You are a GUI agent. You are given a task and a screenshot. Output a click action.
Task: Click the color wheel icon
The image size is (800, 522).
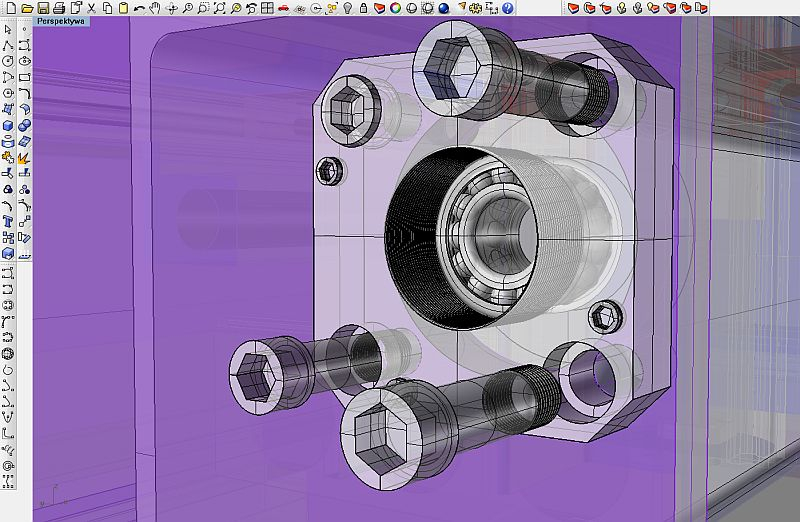pyautogui.click(x=395, y=8)
